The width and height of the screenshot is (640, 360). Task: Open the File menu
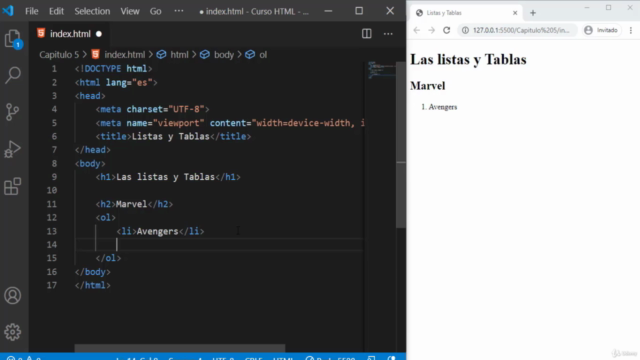[x=31, y=11]
